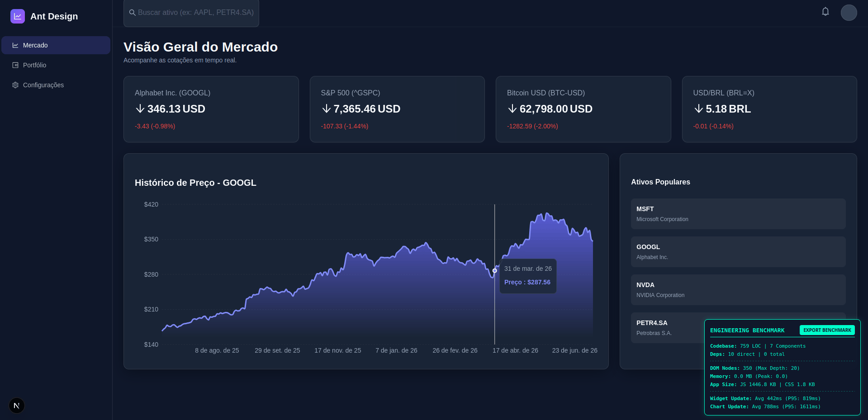This screenshot has width=868, height=420.
Task: Click the Ativos Populares heading
Action: (660, 182)
